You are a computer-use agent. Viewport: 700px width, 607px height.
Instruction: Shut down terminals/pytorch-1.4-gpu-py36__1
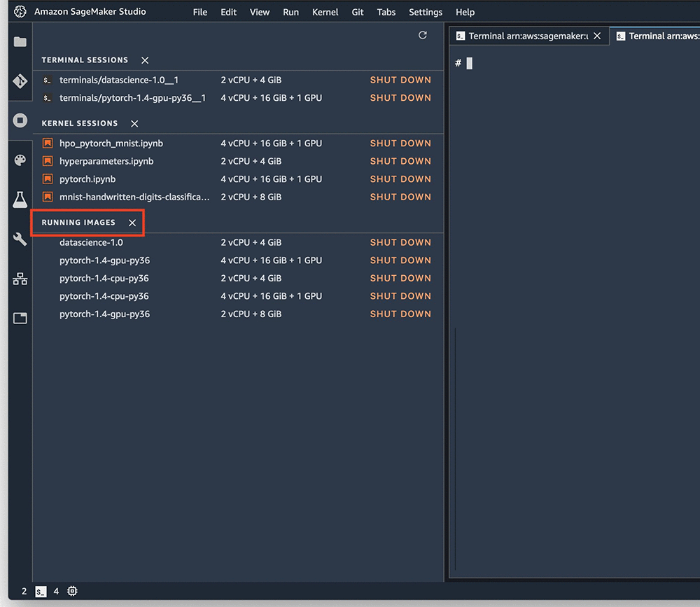click(x=400, y=98)
